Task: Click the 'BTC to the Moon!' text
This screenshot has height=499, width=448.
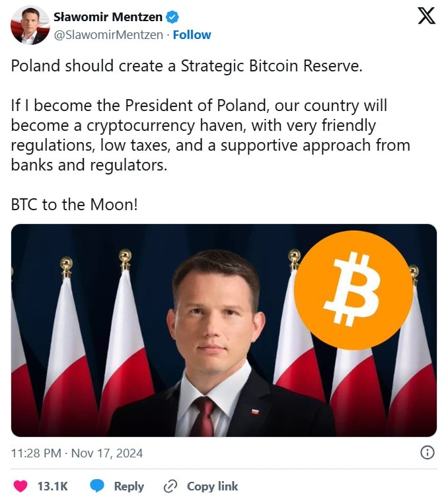Action: pyautogui.click(x=75, y=204)
